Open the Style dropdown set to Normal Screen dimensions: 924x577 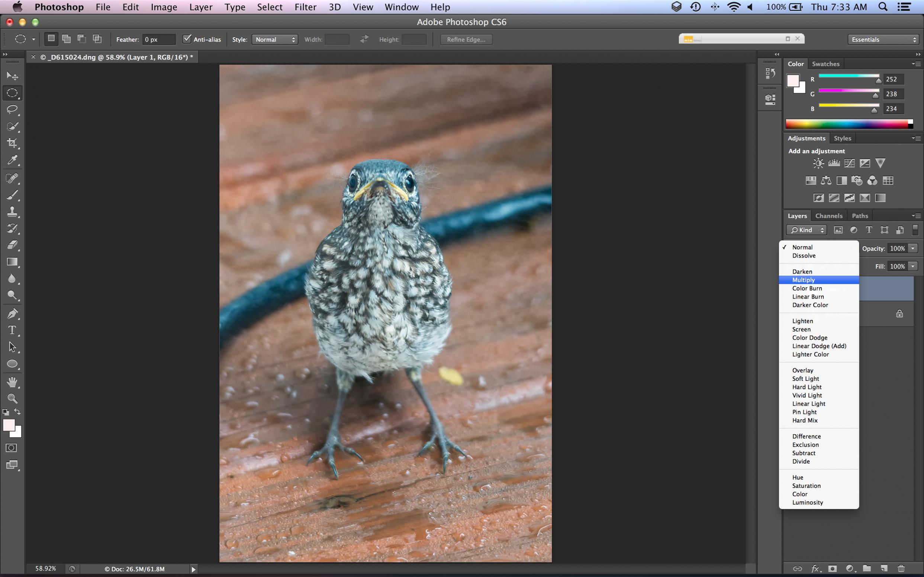point(275,39)
